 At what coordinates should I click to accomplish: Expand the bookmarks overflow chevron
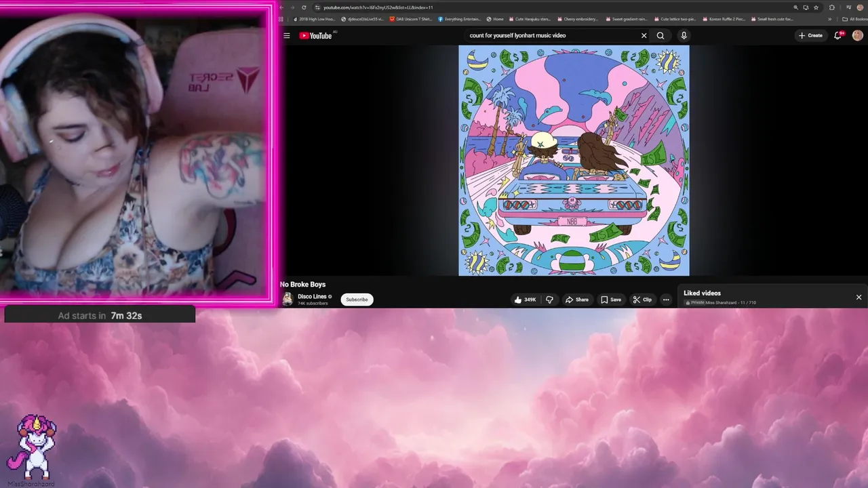coord(830,19)
